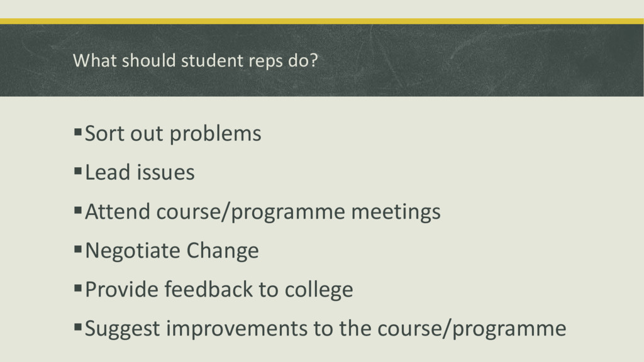Click "Suggest improvements to the course/programme" line

coord(325,329)
